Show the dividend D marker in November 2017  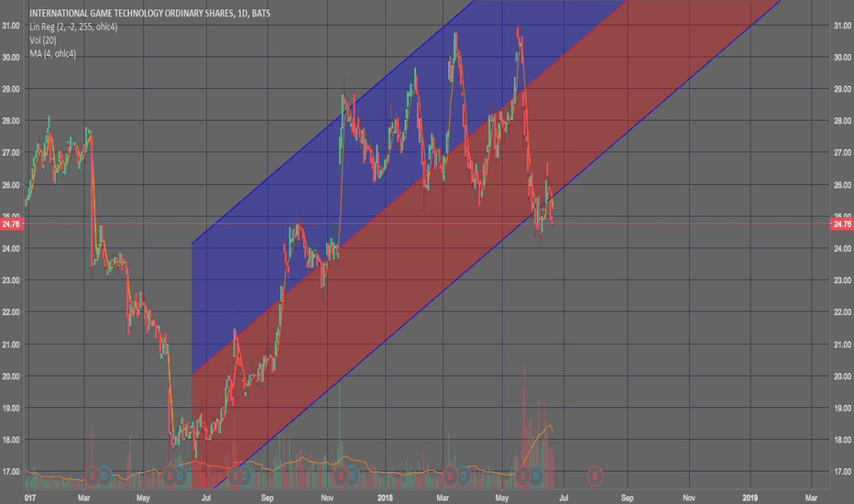pyautogui.click(x=353, y=477)
